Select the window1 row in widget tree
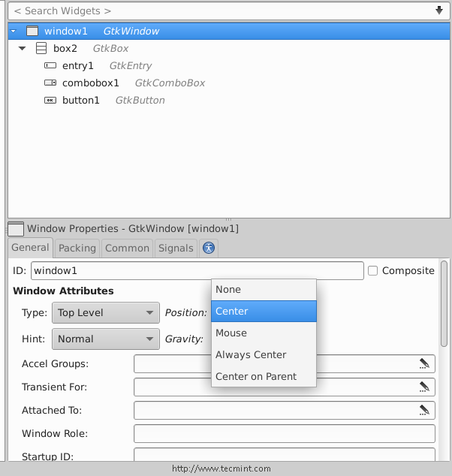This screenshot has height=476, width=452. (229, 31)
